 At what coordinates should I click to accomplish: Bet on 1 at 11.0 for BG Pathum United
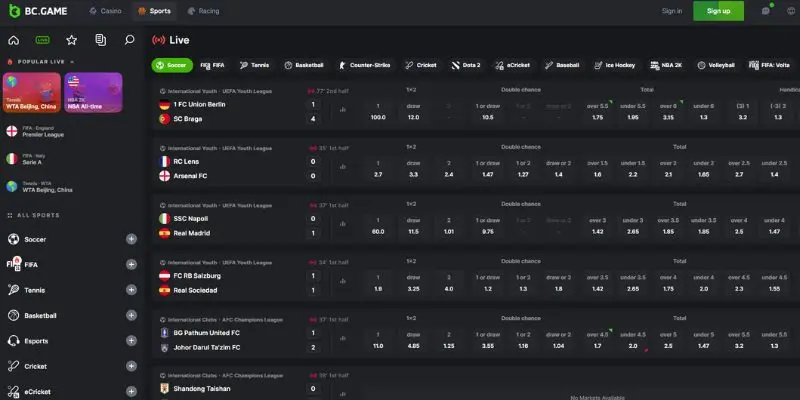click(378, 340)
